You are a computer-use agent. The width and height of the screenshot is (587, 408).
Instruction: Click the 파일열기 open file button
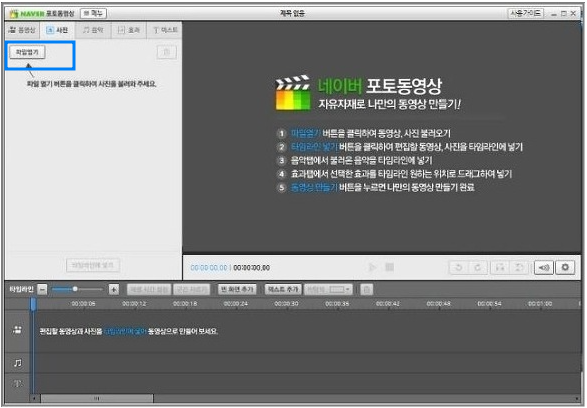coord(27,52)
